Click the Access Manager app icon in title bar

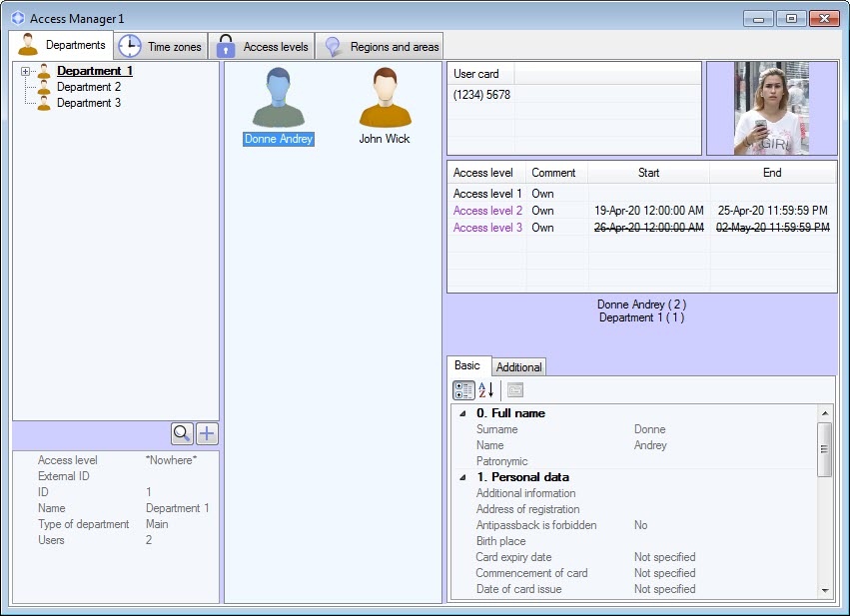pos(18,19)
